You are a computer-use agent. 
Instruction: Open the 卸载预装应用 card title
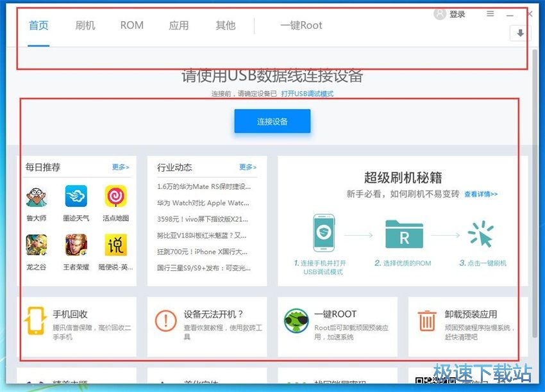[x=471, y=314]
